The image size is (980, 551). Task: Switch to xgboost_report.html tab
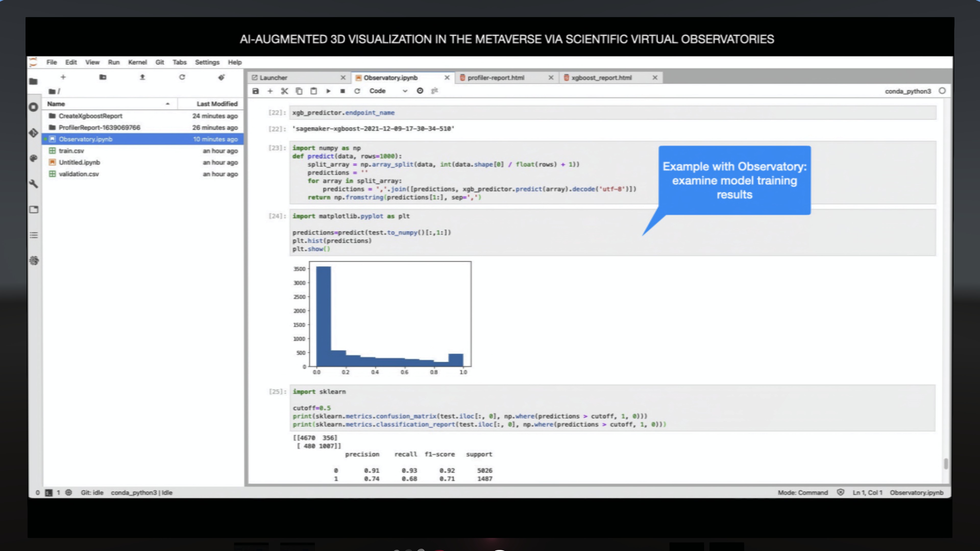point(601,78)
